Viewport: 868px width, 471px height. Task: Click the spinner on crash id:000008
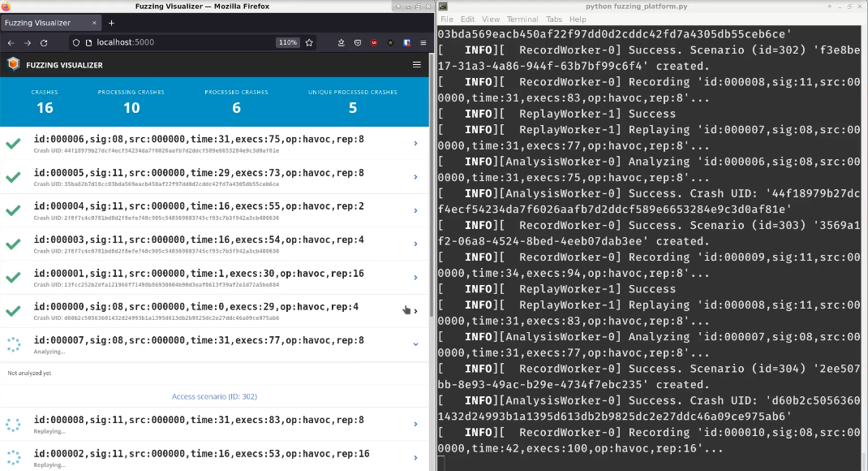[13, 425]
